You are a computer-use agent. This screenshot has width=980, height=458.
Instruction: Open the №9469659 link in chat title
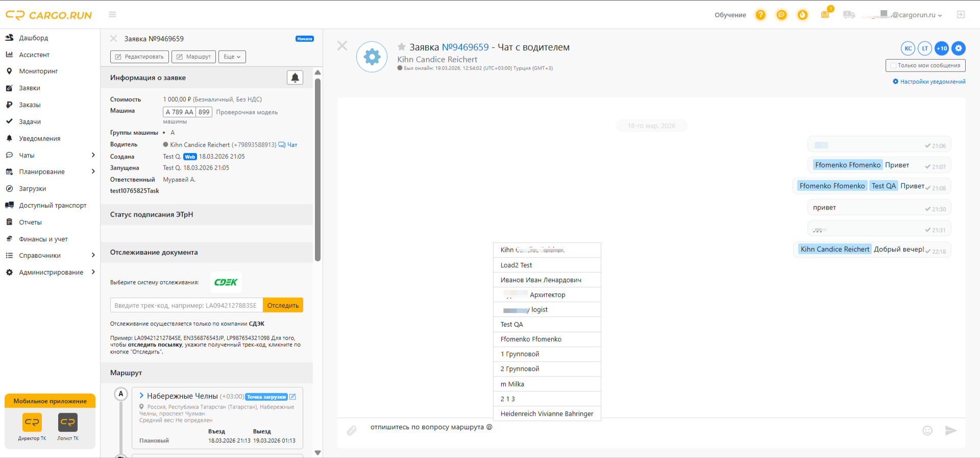pyautogui.click(x=465, y=47)
